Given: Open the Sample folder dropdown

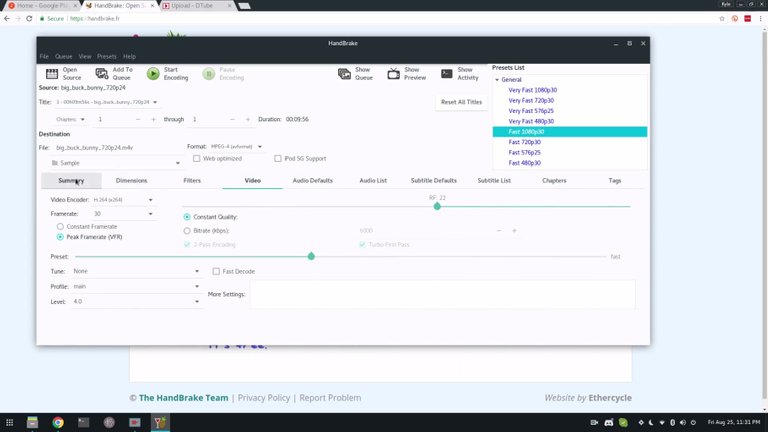Looking at the screenshot, I should tap(115, 163).
